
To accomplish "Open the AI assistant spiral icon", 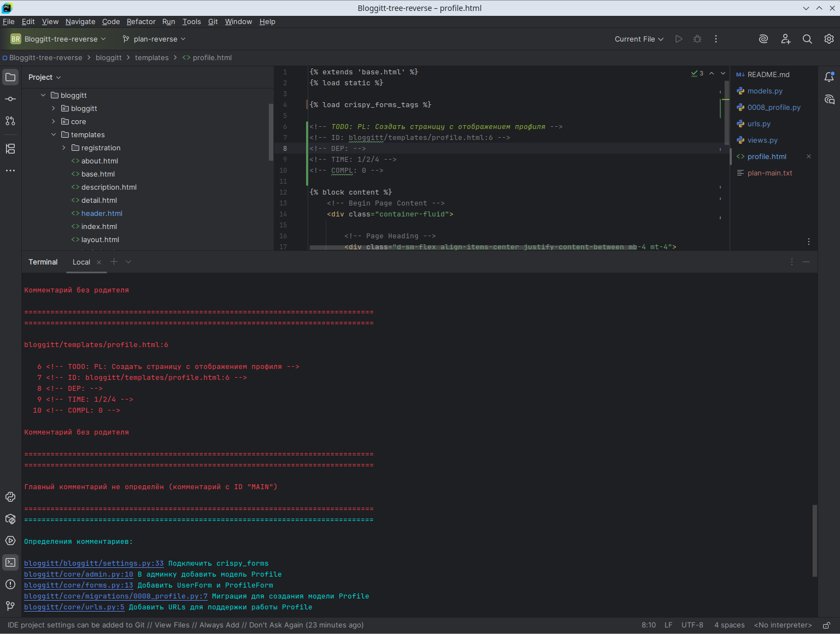I will pyautogui.click(x=763, y=39).
